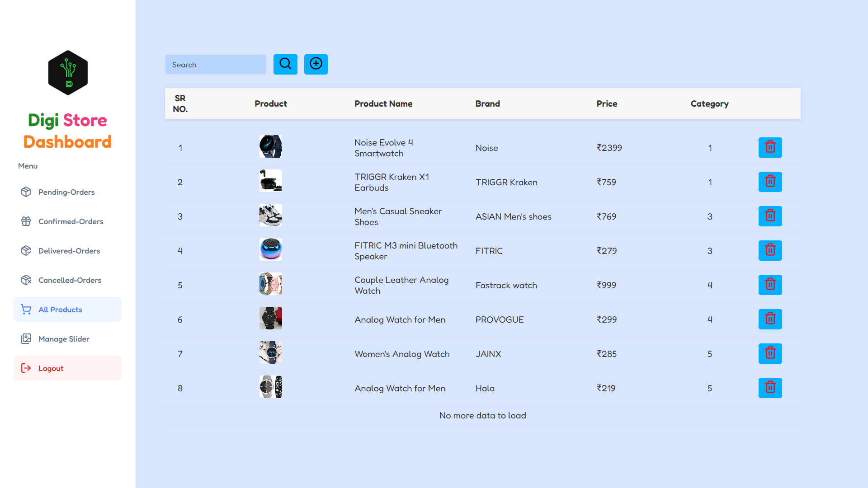Click the ₹999 price cell
This screenshot has width=868, height=488.
pyautogui.click(x=606, y=285)
